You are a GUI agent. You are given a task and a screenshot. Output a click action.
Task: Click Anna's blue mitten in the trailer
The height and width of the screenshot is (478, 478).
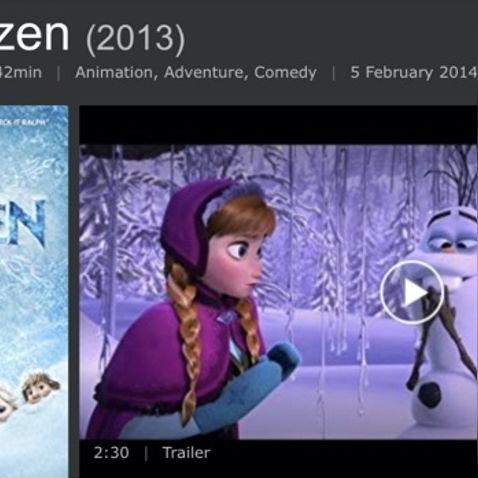tap(249, 387)
